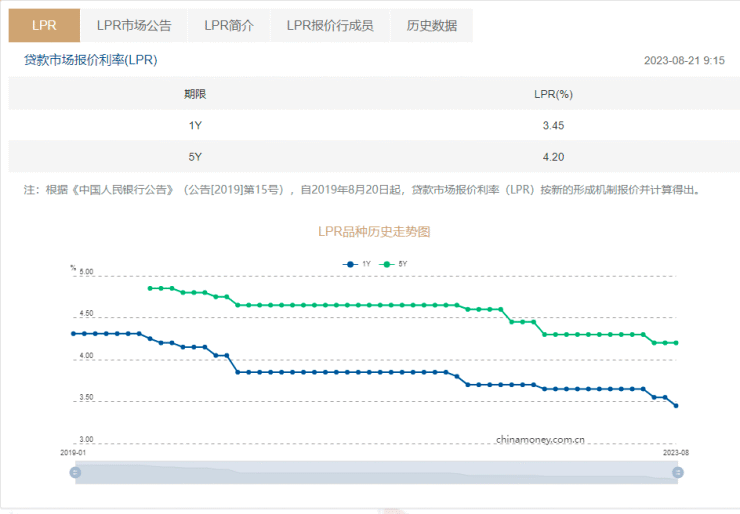740x514 pixels.
Task: Click the 5Y row in the LPR table
Action: tap(195, 156)
